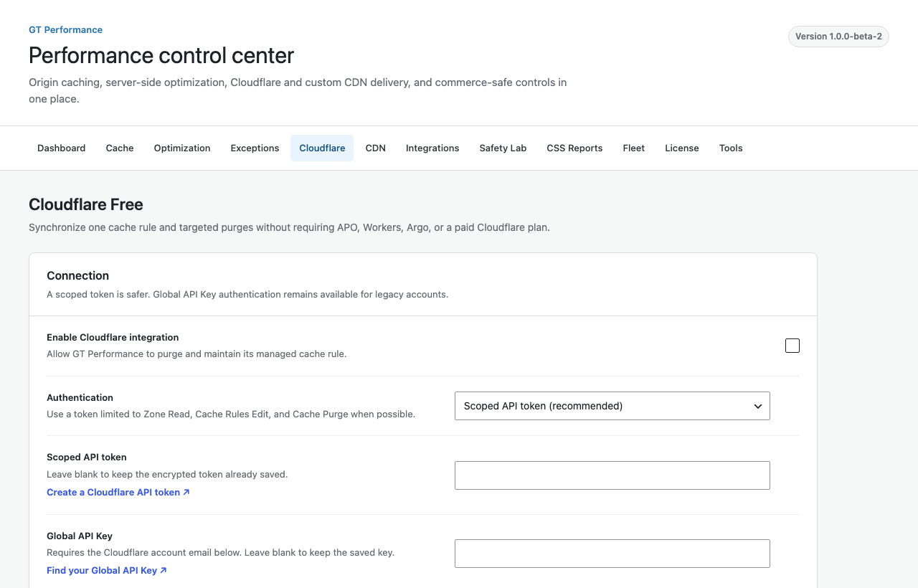Focus the Global API Key field
918x588 pixels.
pyautogui.click(x=612, y=554)
